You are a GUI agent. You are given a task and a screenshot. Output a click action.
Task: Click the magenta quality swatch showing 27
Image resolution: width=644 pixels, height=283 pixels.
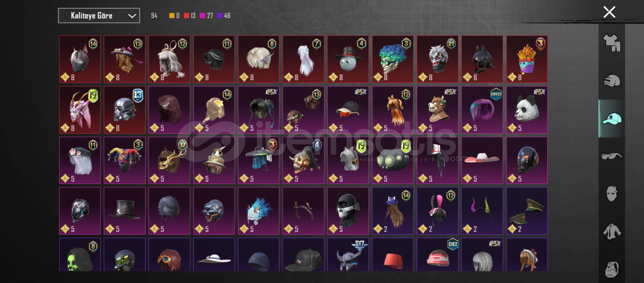coord(202,16)
